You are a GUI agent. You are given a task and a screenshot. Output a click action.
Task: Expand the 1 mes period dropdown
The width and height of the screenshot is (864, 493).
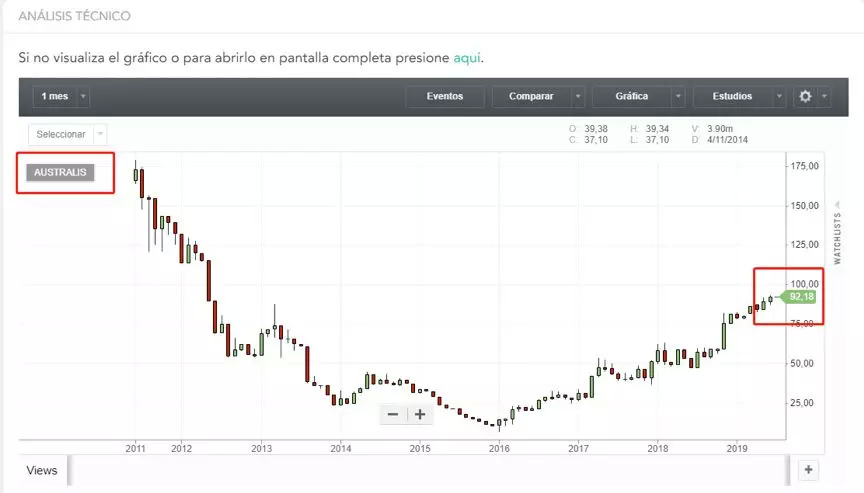83,96
